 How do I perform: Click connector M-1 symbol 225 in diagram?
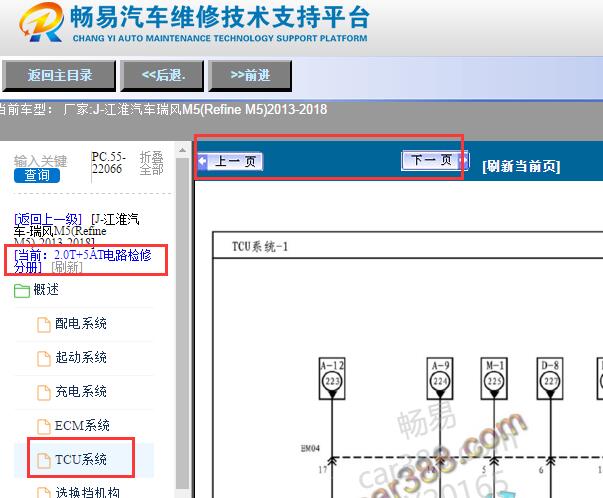pyautogui.click(x=494, y=378)
